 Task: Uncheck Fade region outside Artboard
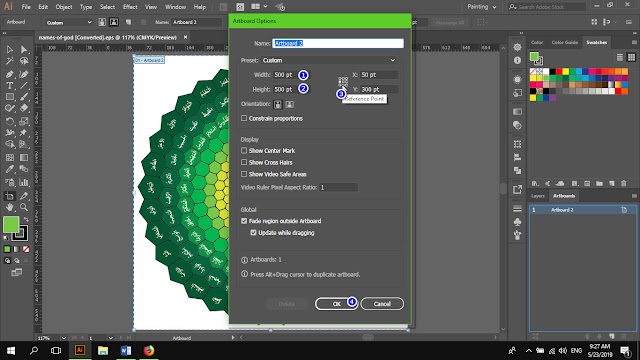point(244,221)
